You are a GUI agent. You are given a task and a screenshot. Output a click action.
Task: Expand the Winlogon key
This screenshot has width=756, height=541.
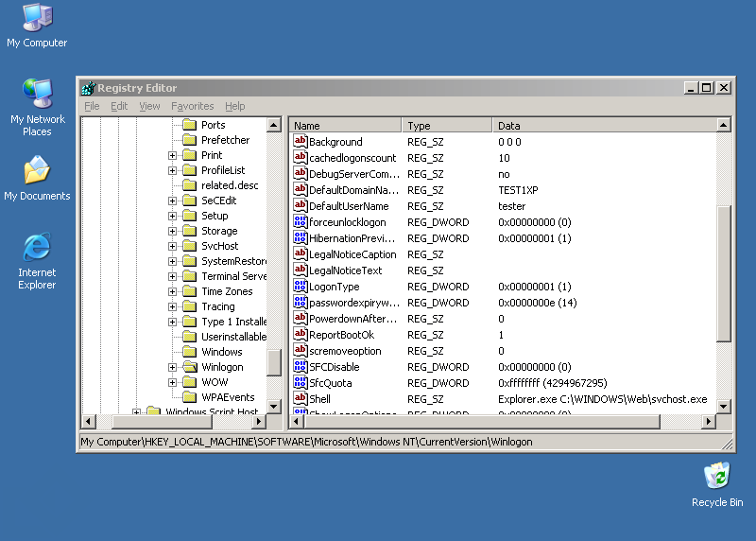coord(172,367)
